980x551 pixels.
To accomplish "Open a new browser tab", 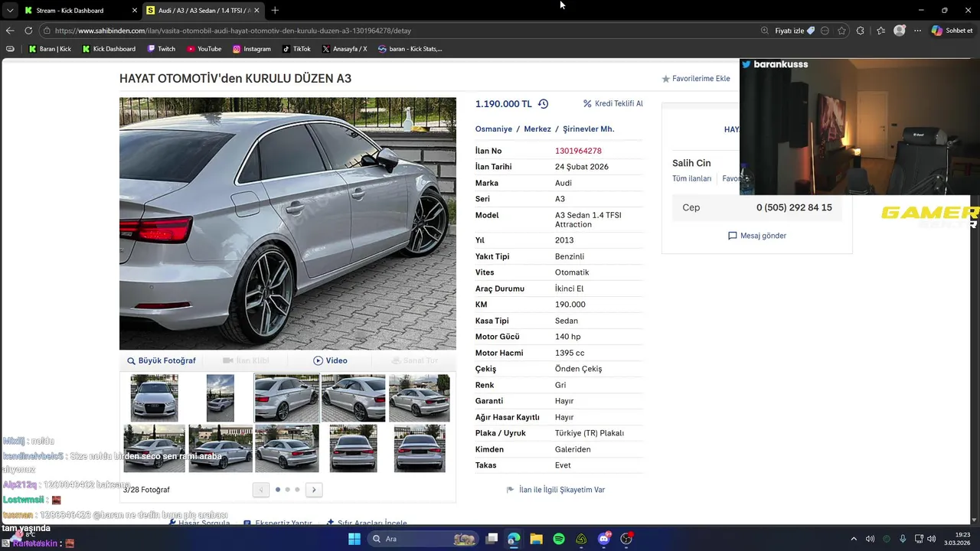I will (x=275, y=10).
